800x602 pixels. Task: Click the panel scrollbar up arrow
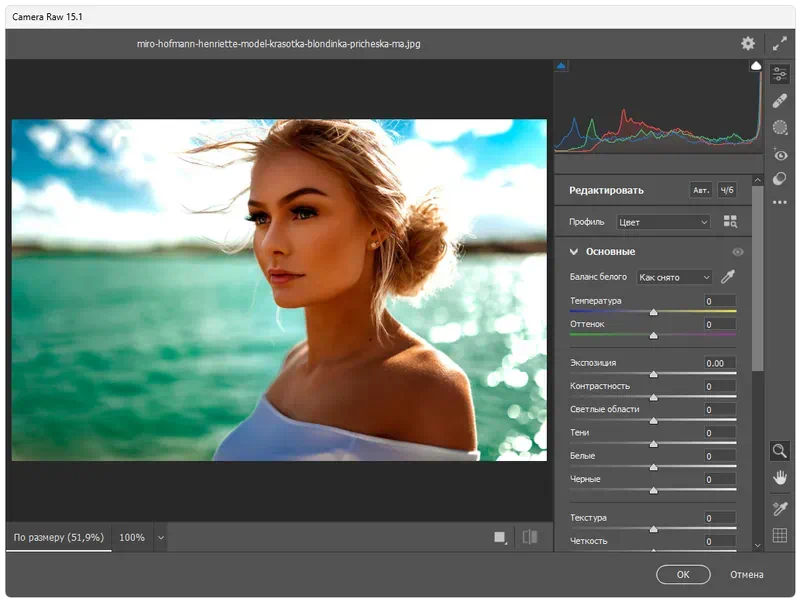[758, 180]
